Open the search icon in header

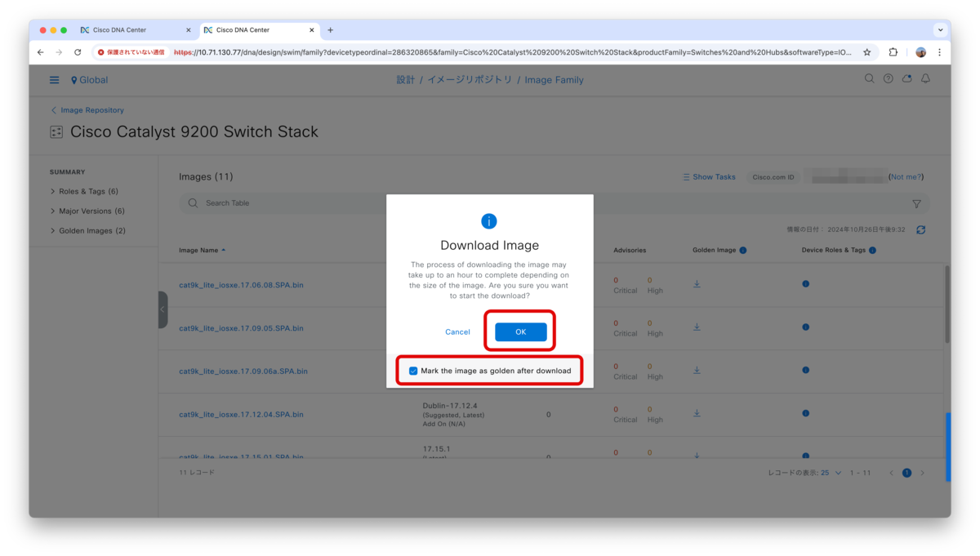[x=869, y=79]
